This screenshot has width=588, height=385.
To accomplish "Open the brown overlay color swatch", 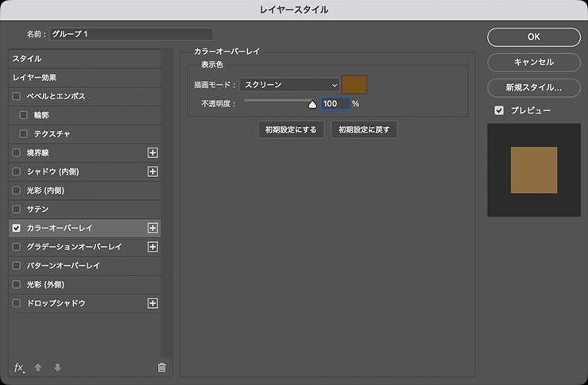I will (x=354, y=84).
